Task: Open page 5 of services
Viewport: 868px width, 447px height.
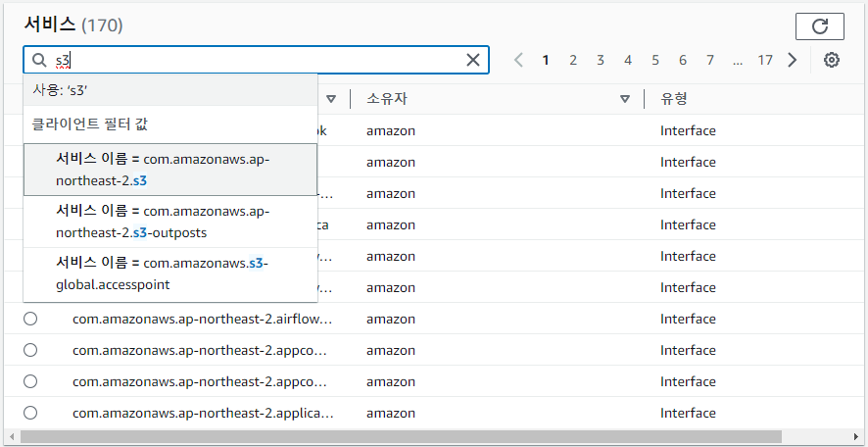Action: 655,60
